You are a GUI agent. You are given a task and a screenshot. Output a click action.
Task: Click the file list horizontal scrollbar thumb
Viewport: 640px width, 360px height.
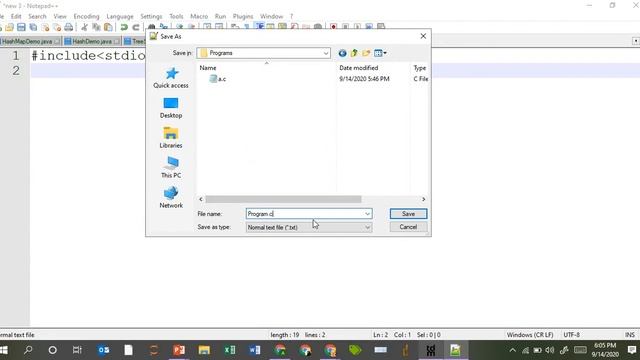pos(283,199)
